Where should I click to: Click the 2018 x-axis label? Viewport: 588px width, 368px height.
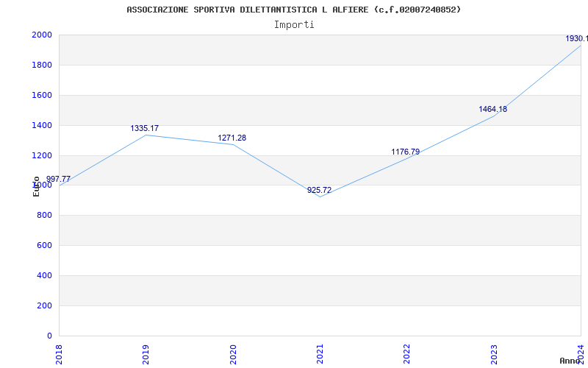[59, 354]
